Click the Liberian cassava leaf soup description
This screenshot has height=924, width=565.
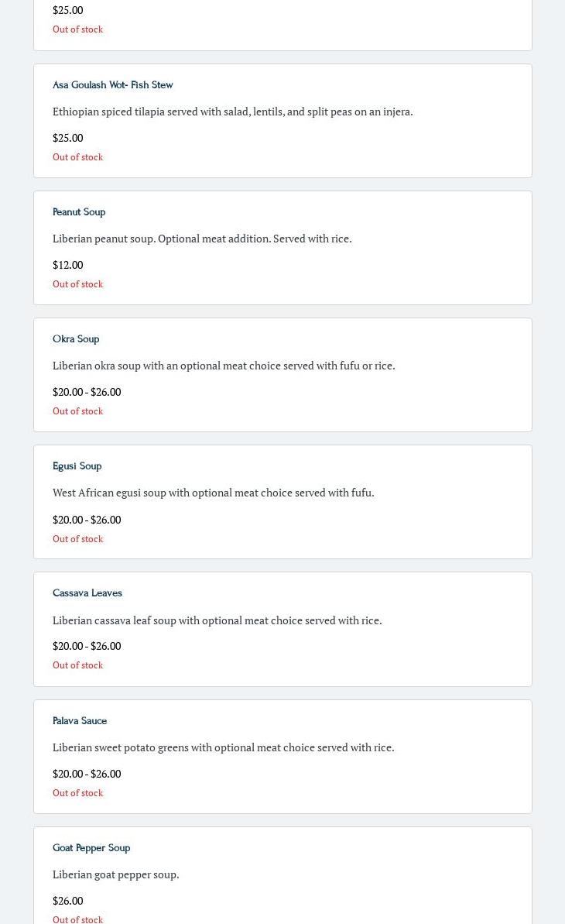click(x=217, y=620)
